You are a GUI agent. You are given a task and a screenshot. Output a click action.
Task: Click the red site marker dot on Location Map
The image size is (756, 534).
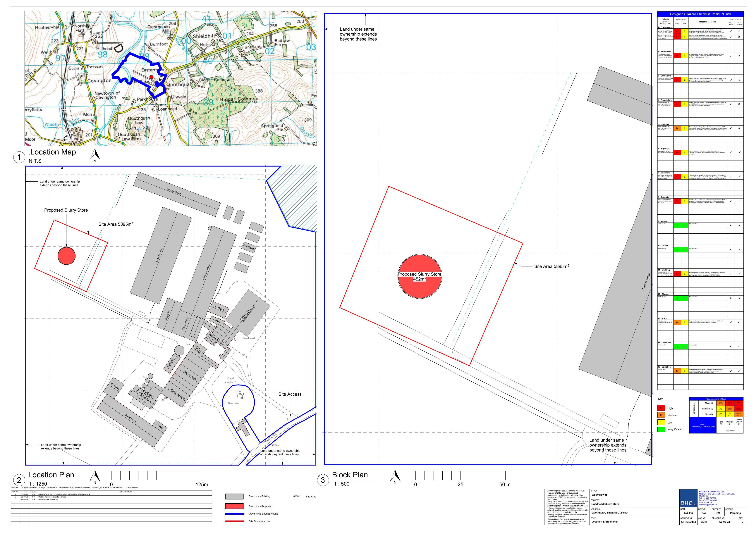pos(152,77)
